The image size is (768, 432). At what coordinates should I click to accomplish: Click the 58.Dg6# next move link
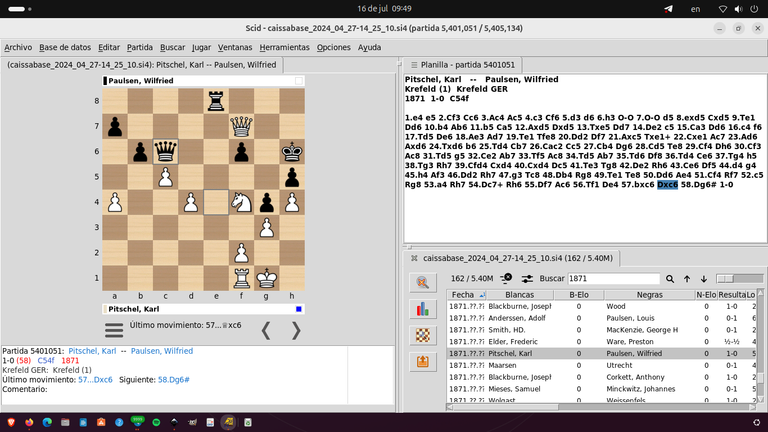pos(173,380)
